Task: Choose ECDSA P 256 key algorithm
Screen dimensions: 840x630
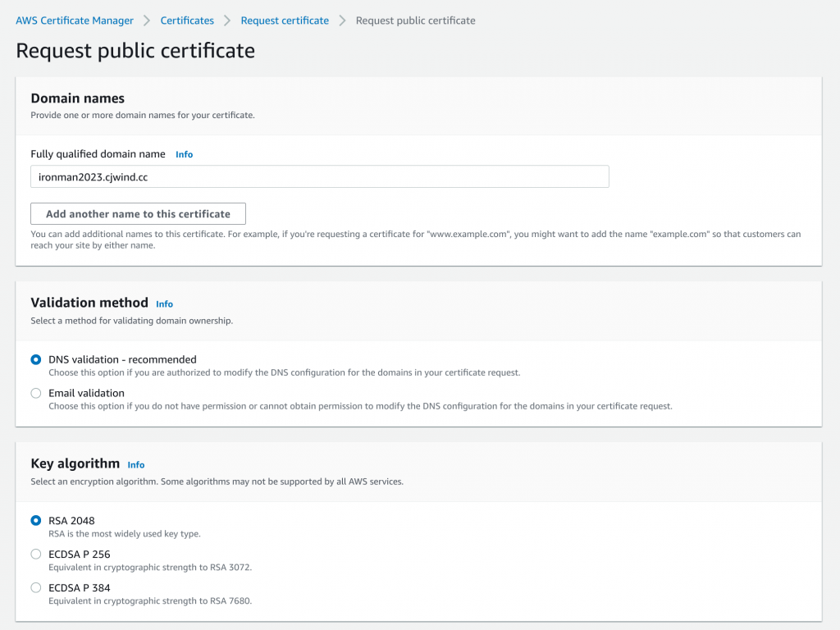Action: tap(36, 554)
